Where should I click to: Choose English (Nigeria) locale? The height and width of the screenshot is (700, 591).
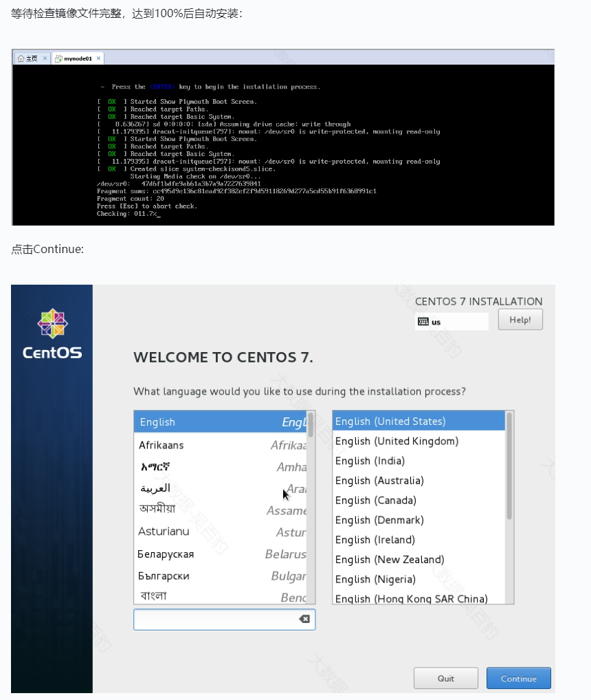click(419, 579)
